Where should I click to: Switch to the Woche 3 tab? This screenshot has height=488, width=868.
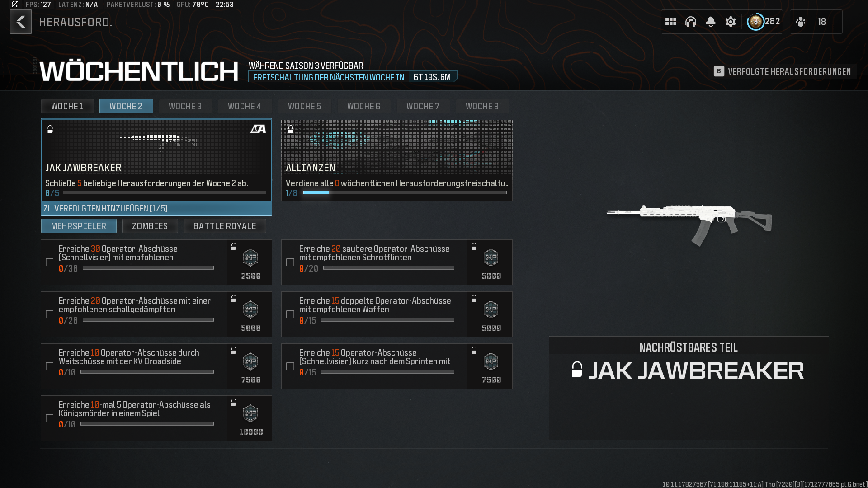pos(185,106)
